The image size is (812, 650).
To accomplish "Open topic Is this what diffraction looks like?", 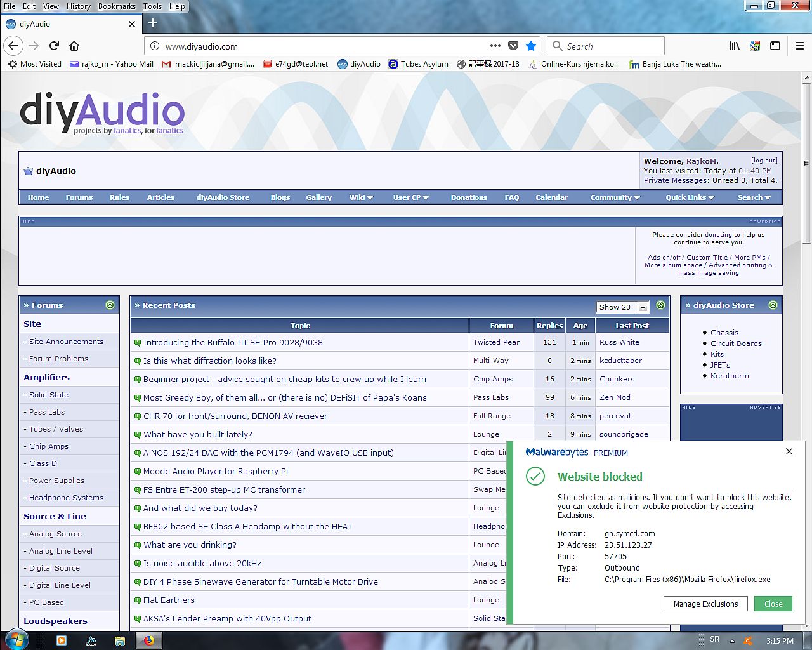I will point(210,361).
